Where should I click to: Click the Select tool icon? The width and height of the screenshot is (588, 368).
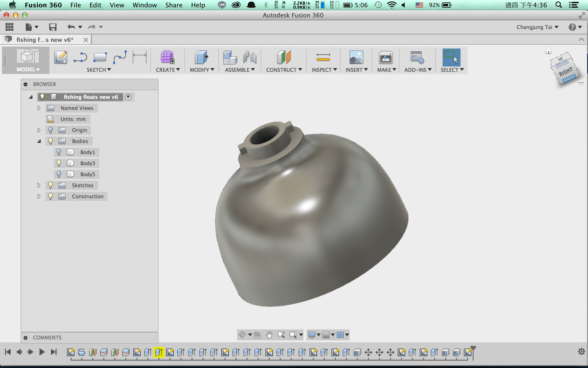click(451, 57)
